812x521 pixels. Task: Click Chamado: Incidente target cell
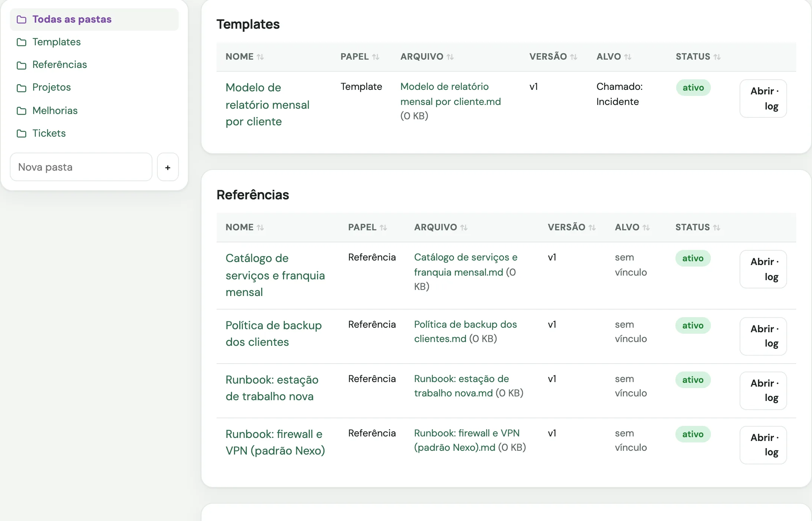(x=620, y=94)
